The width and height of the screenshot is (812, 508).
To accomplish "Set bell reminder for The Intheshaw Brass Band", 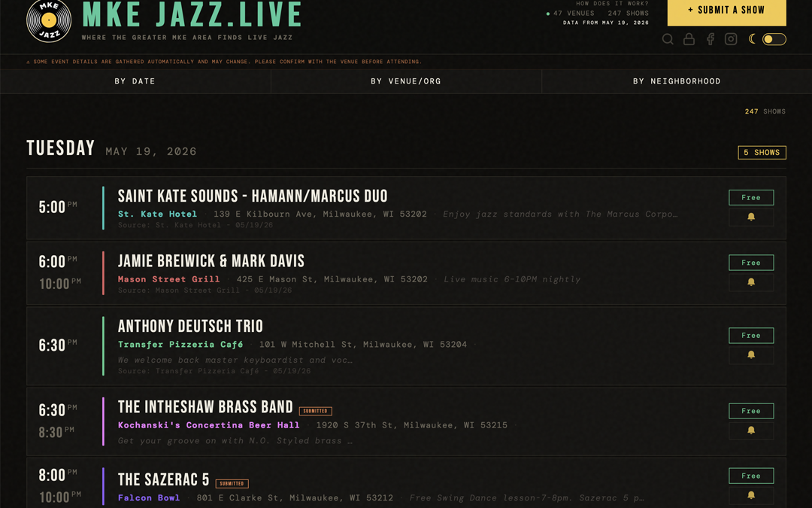I will coord(751,430).
